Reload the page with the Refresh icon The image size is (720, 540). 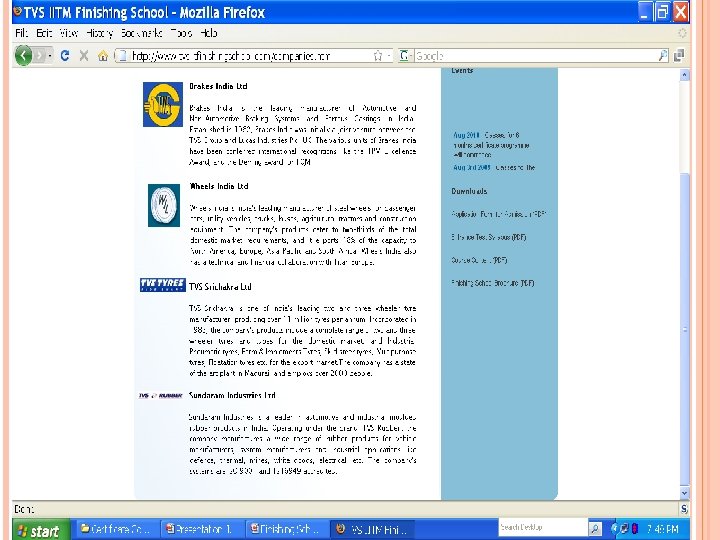(x=65, y=56)
